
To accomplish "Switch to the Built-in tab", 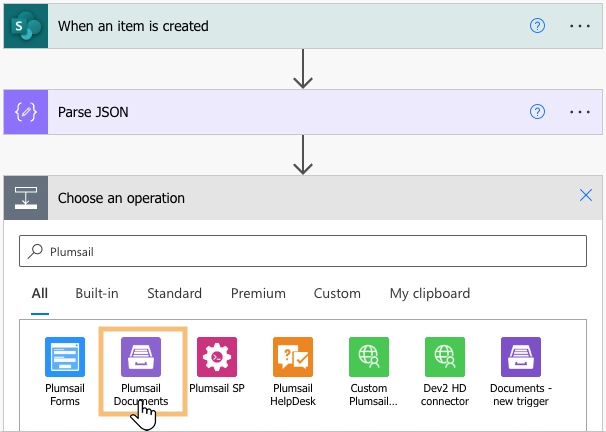I will [x=97, y=293].
